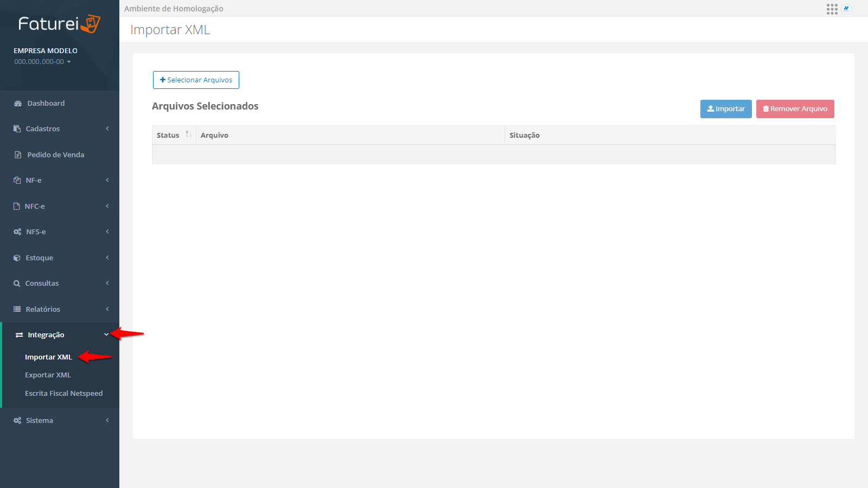Click the Estoque box icon
Screen dimensions: 868x488
coord(17,258)
